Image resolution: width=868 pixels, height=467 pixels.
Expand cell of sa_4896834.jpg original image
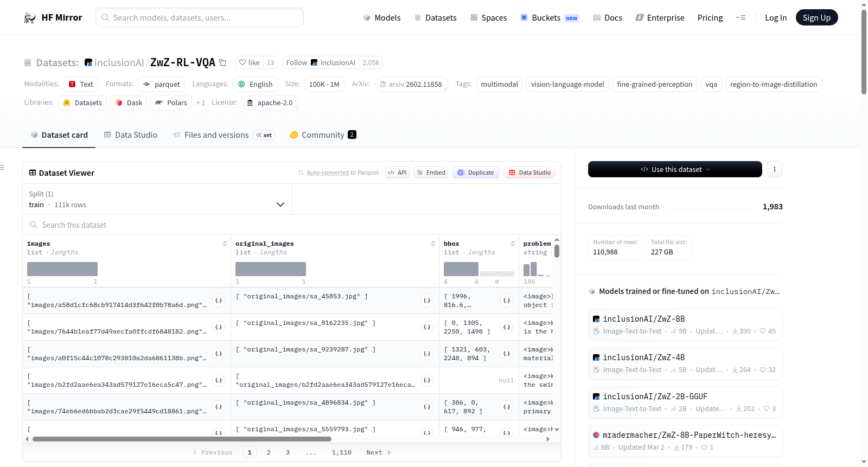[427, 407]
